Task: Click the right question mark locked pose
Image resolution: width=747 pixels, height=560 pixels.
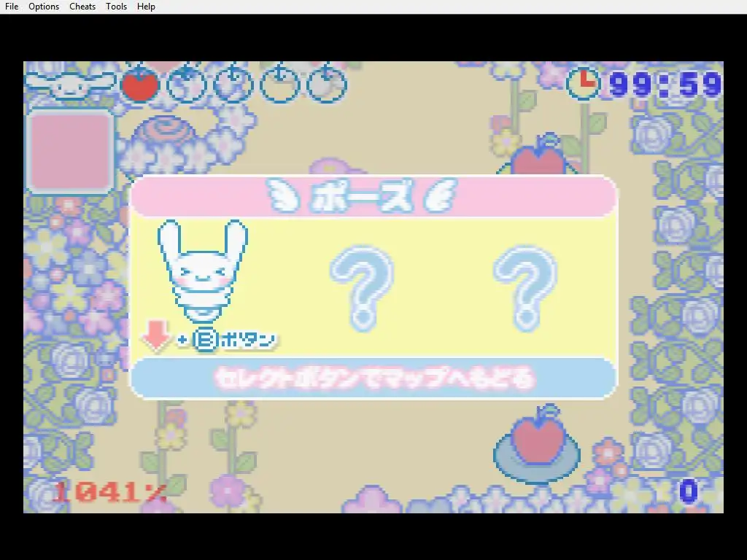Action: point(525,289)
